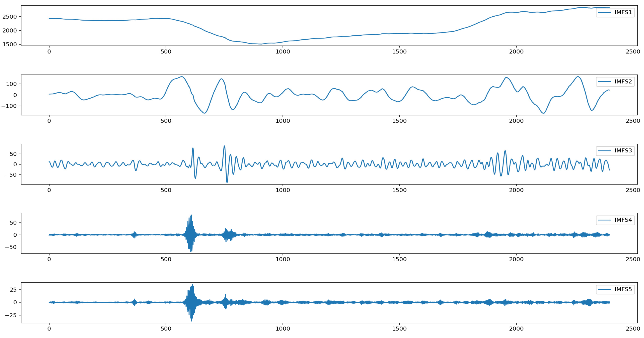644x338 pixels.
Task: Click the 1500 y-axis tick label in IMFS1 plot
Action: click(x=9, y=44)
